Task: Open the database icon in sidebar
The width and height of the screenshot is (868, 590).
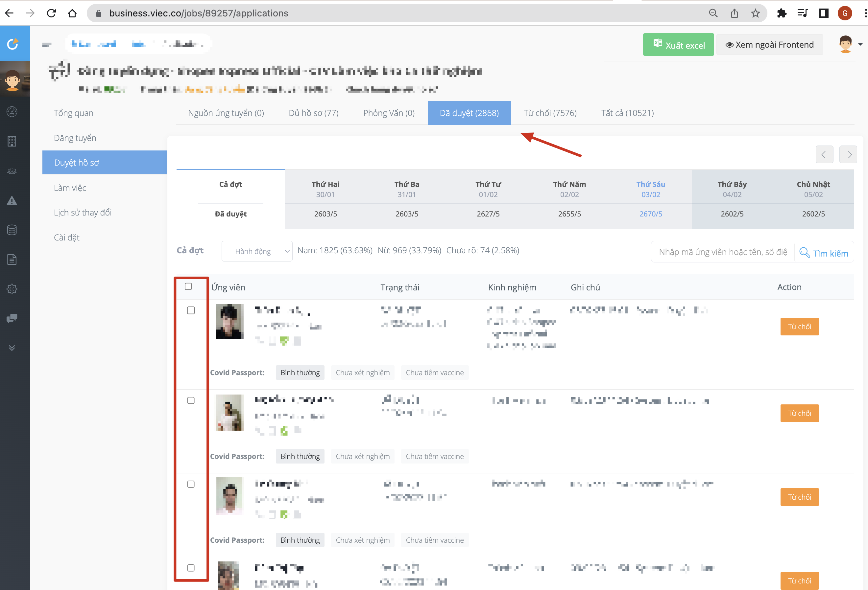Action: [x=12, y=230]
